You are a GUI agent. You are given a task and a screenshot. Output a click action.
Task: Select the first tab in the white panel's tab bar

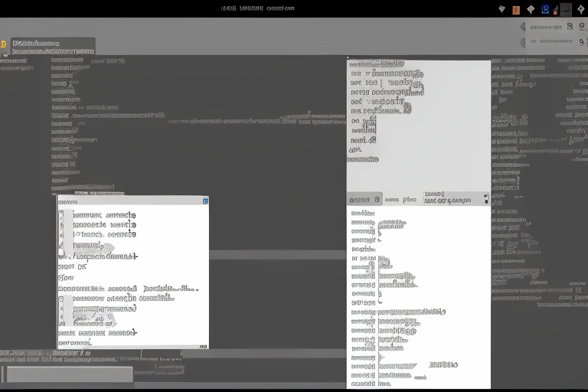pos(364,199)
